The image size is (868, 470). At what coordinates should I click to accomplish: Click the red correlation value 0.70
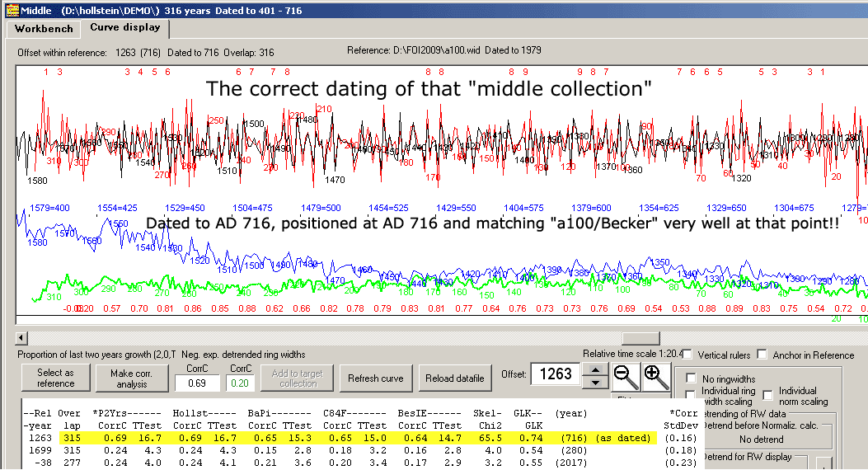click(139, 308)
